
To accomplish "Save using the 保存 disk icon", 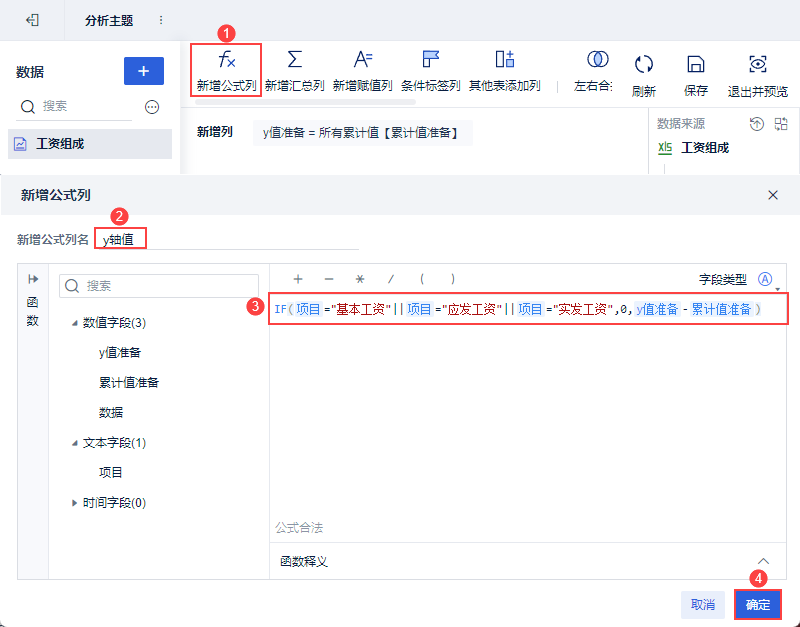I will tap(695, 64).
